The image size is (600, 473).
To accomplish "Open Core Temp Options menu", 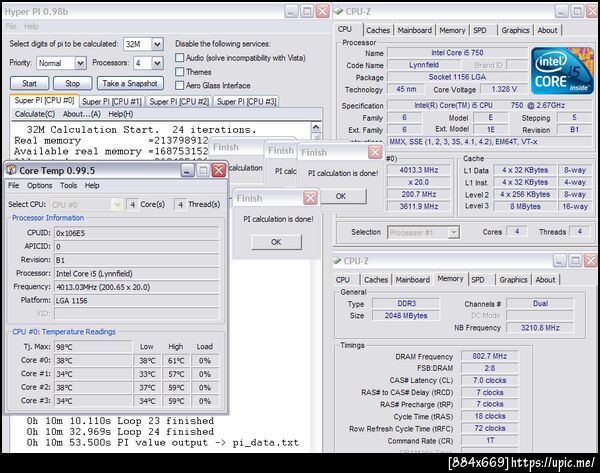I will tap(39, 186).
